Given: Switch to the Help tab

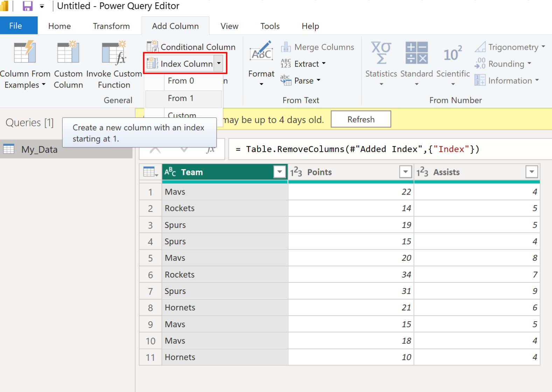Looking at the screenshot, I should (x=310, y=26).
